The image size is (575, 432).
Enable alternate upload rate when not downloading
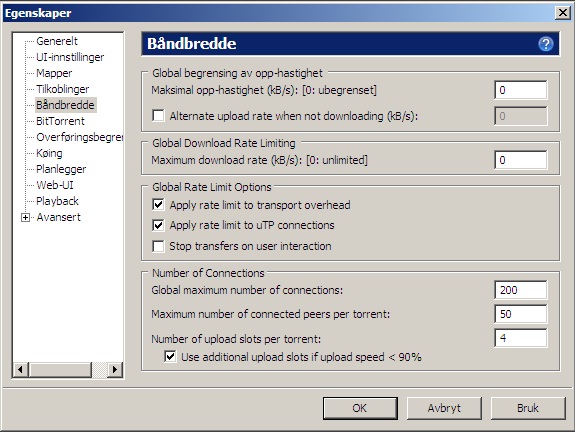point(158,116)
